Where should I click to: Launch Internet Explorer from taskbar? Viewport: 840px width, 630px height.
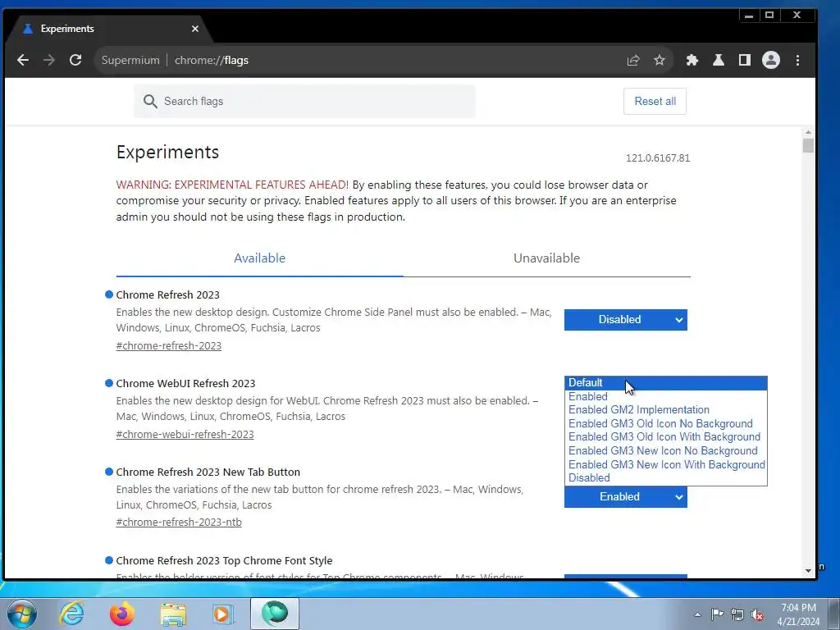(72, 614)
